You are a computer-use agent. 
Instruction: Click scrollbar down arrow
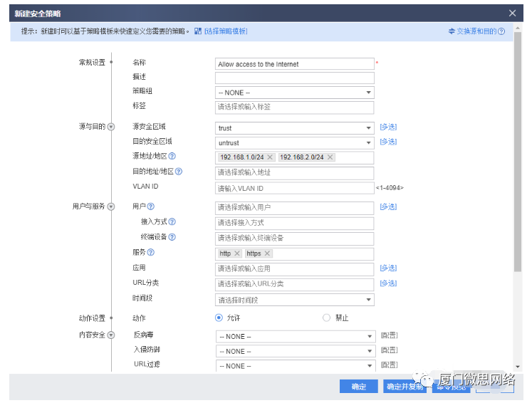click(518, 367)
